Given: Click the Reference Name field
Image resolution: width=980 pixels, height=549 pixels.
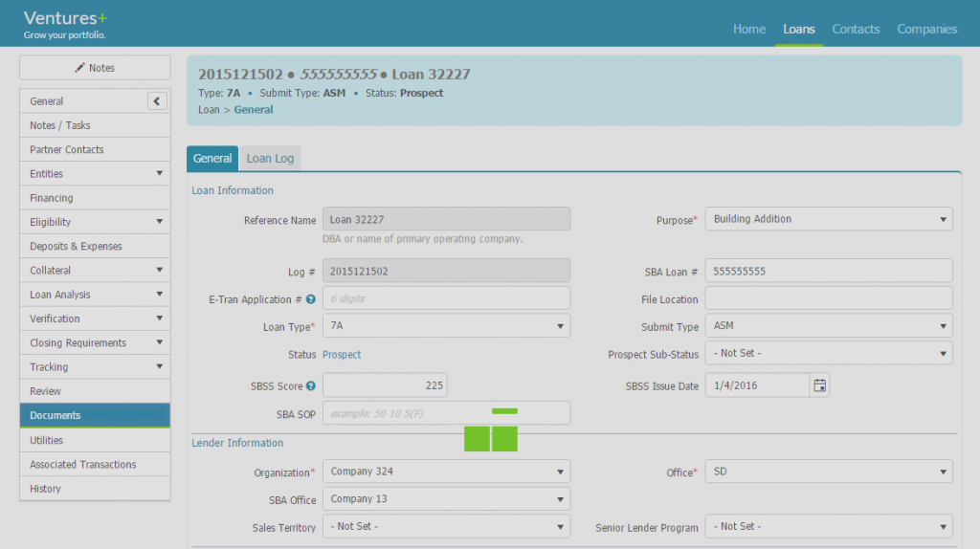Looking at the screenshot, I should point(446,219).
